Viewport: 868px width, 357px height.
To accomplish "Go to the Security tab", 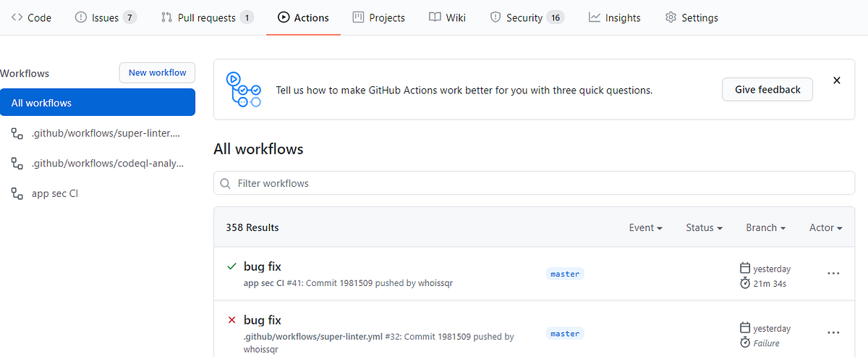I will (x=527, y=17).
